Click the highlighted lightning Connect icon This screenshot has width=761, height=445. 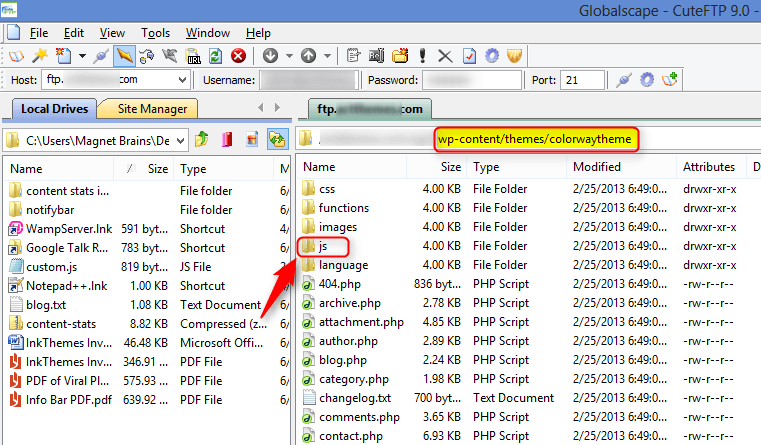[x=124, y=56]
